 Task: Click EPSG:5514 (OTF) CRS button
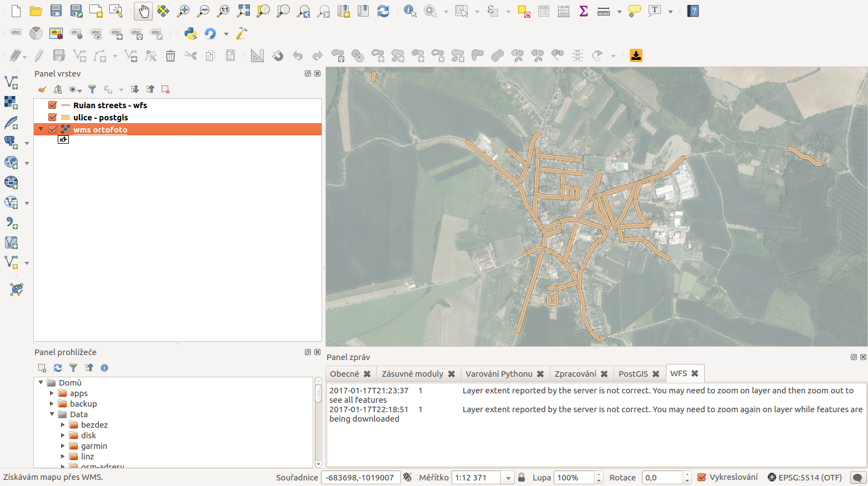coord(805,477)
